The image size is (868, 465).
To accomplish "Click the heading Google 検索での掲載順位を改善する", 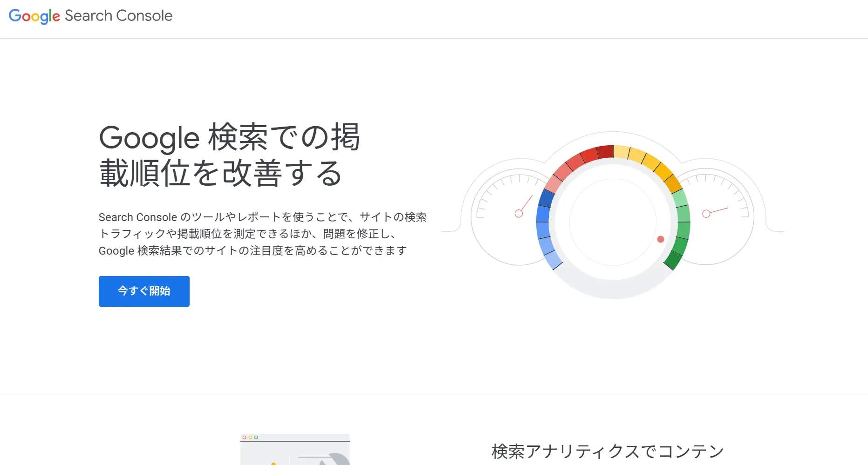I will click(x=229, y=155).
